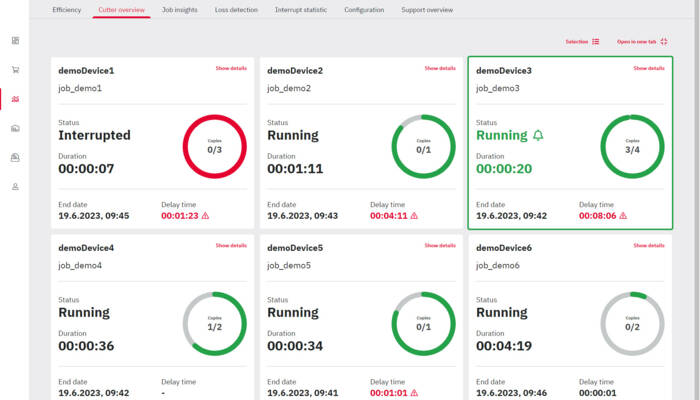
Task: Select the active red cutter sidebar icon
Action: tap(15, 99)
